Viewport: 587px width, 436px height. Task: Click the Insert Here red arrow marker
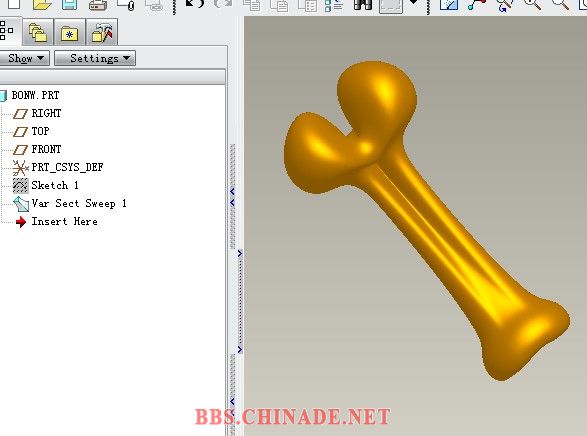(21, 222)
